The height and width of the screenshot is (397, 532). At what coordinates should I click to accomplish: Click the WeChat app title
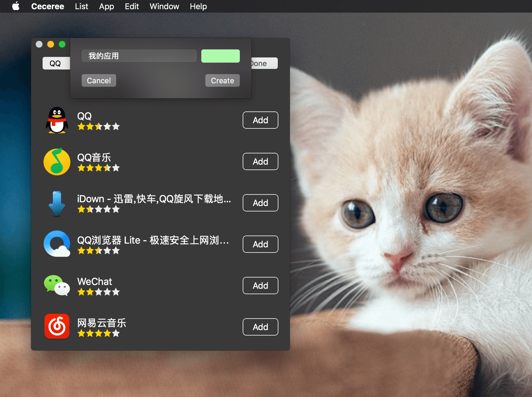point(95,282)
